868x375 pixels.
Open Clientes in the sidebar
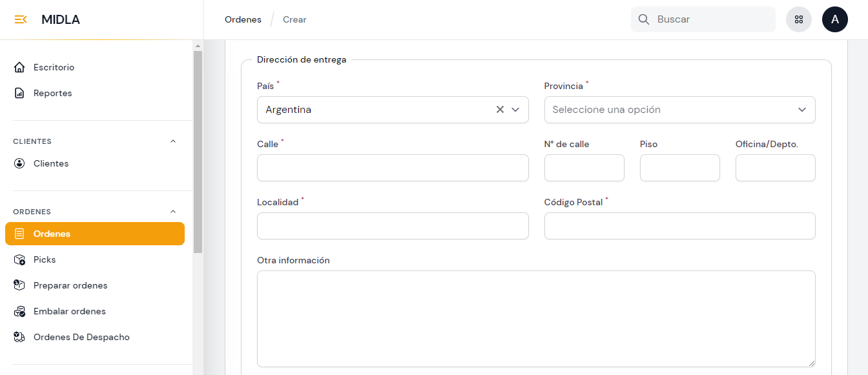pos(50,163)
